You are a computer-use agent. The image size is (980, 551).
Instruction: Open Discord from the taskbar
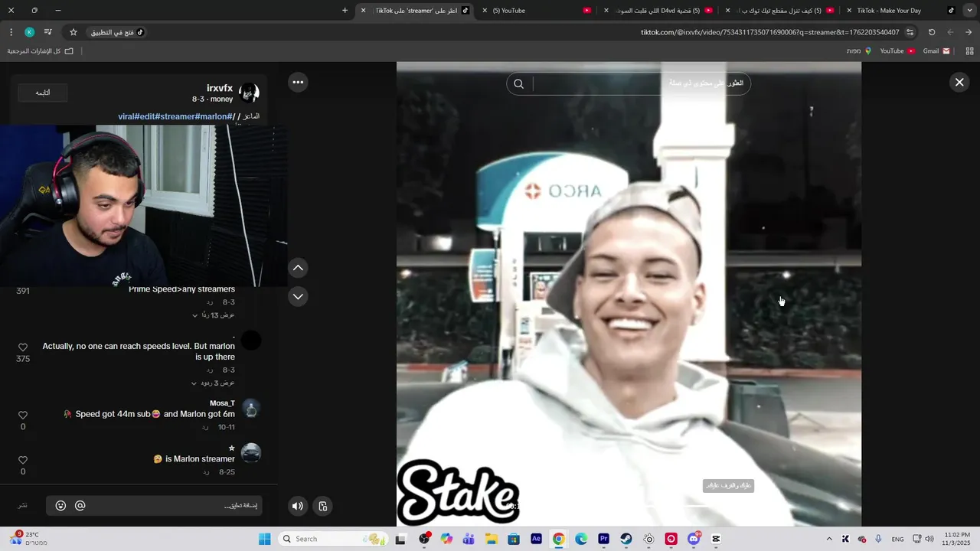[x=694, y=539]
